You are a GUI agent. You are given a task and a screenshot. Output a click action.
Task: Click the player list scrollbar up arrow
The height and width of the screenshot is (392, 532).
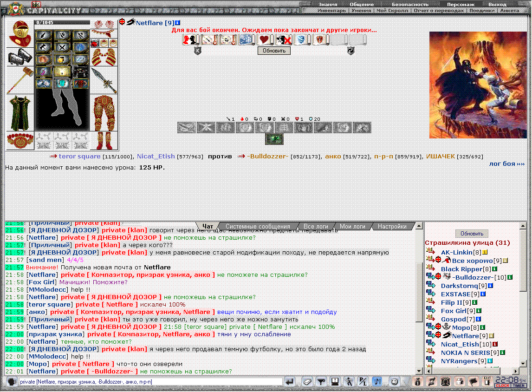(523, 226)
